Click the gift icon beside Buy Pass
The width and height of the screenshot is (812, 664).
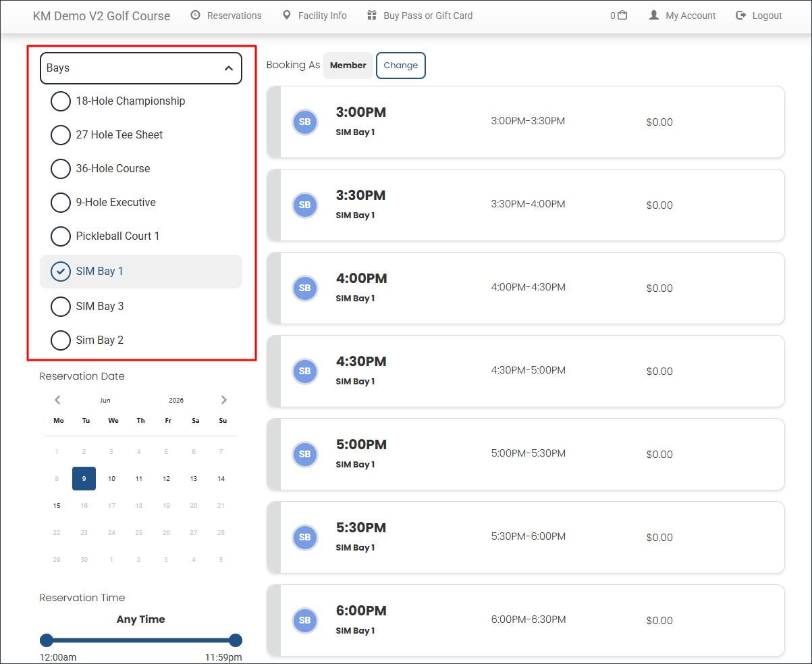click(x=371, y=15)
